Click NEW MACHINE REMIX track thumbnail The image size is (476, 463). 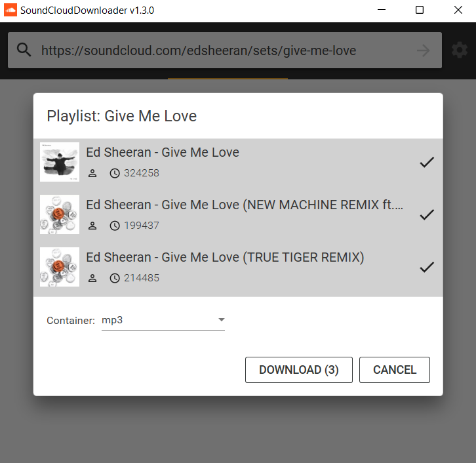click(x=60, y=214)
